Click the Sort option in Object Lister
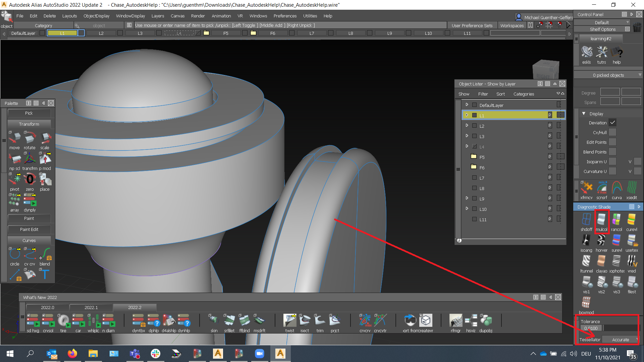The height and width of the screenshot is (362, 644). [500, 94]
